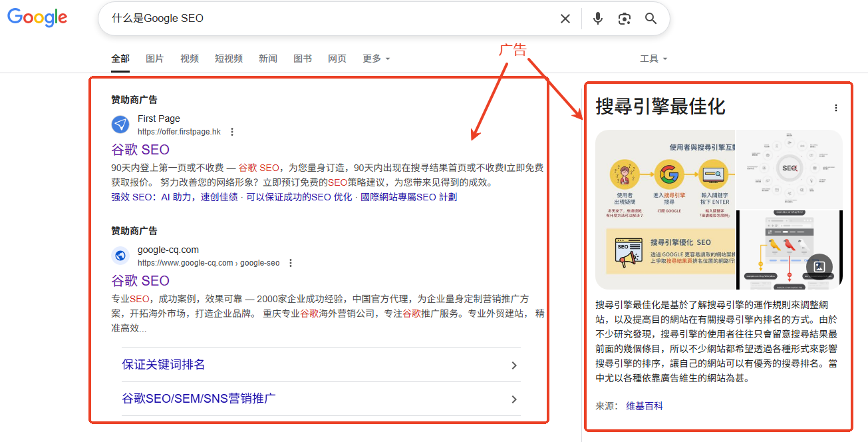868x442 pixels.
Task: Click the Google logo
Action: pos(37,18)
